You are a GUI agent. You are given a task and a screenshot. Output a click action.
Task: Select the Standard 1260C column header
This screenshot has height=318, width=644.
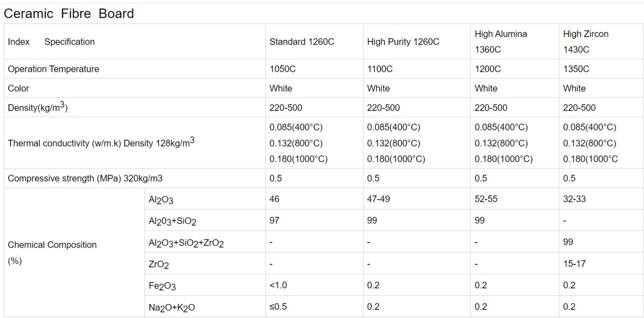pyautogui.click(x=302, y=42)
